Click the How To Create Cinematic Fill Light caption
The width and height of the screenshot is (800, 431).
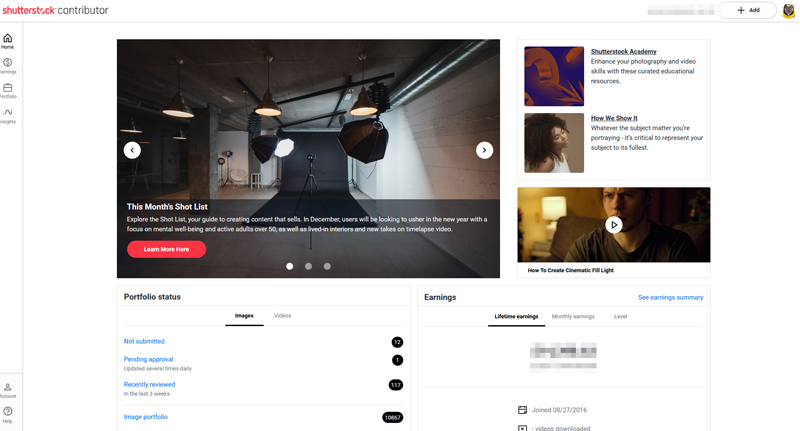click(x=570, y=270)
